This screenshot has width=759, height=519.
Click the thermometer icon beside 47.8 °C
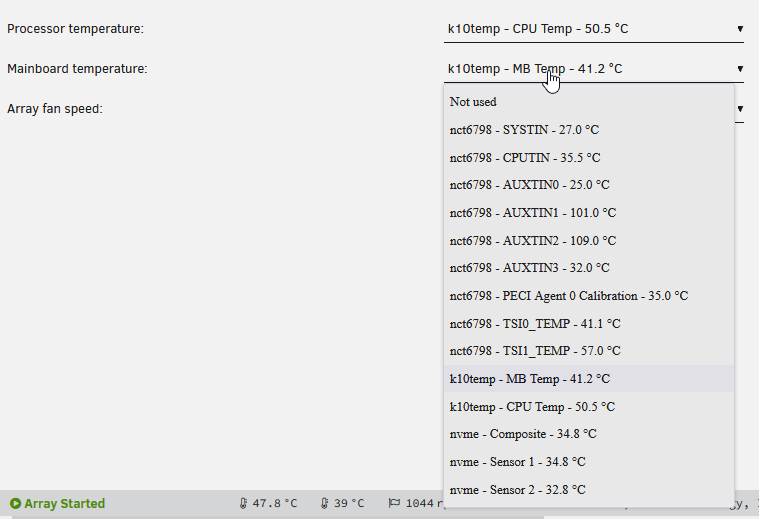243,504
